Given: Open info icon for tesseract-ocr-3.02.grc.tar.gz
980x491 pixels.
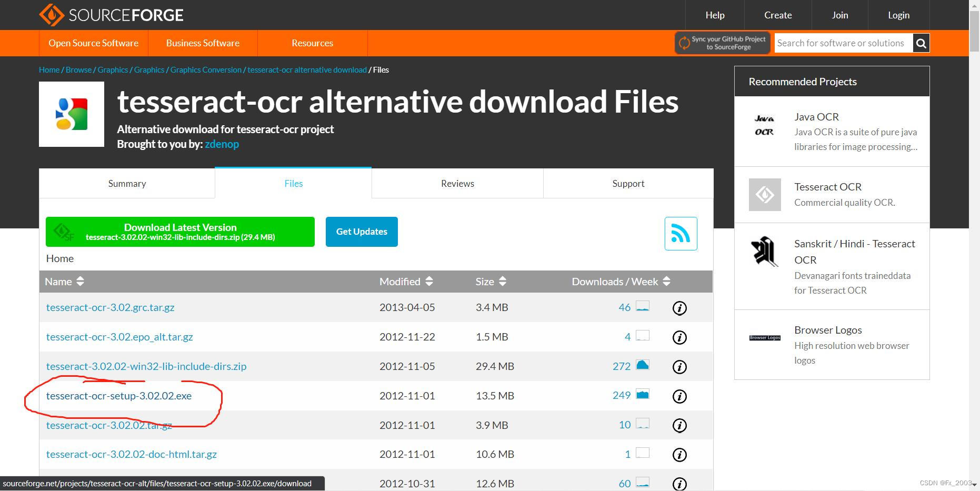Looking at the screenshot, I should 679,308.
